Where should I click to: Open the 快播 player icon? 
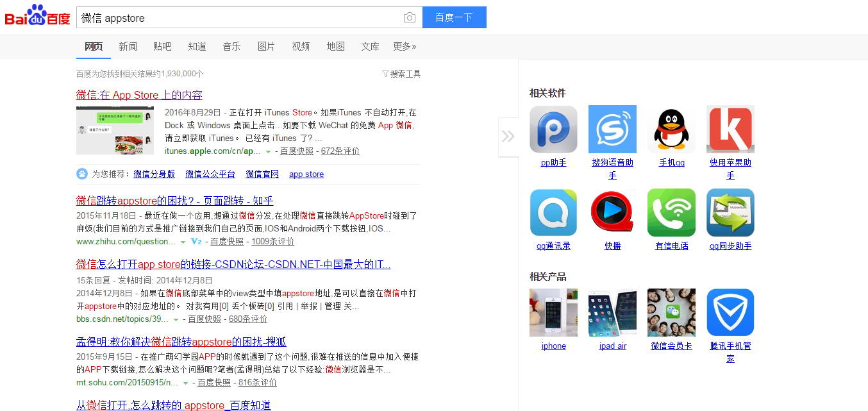pyautogui.click(x=612, y=212)
